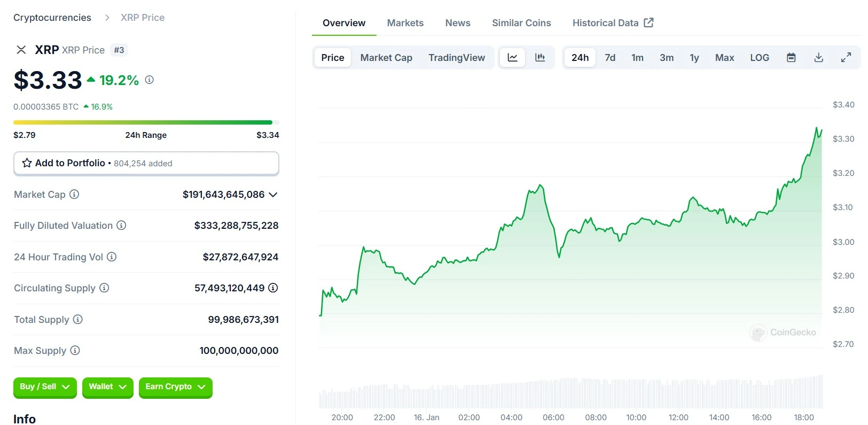Open the calendar date range picker
The image size is (868, 425).
point(791,57)
